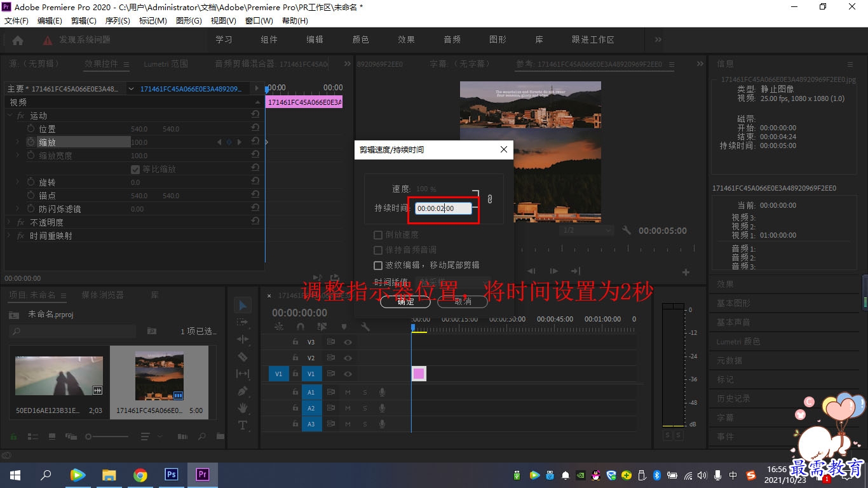
Task: Open the Lumetri 颜色 panel
Action: point(738,342)
